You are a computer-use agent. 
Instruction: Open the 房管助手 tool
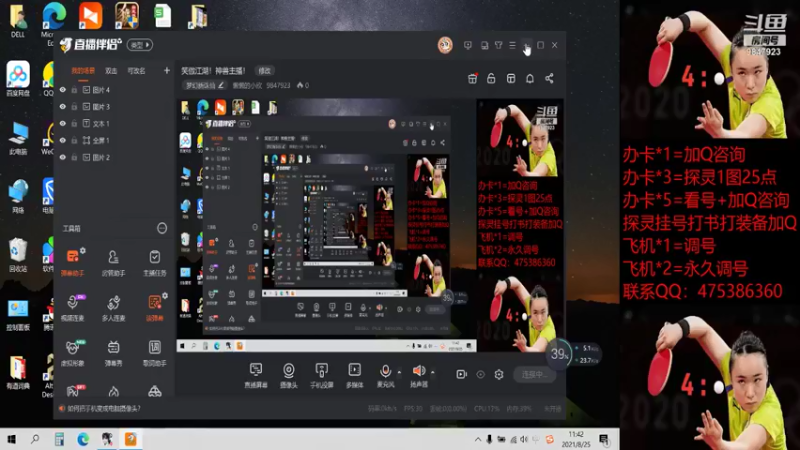click(x=113, y=261)
